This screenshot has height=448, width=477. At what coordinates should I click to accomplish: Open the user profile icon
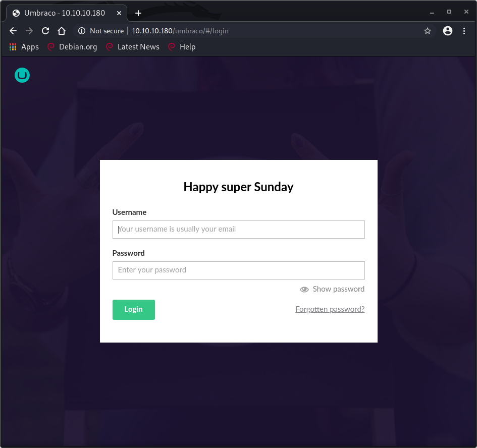coord(448,31)
